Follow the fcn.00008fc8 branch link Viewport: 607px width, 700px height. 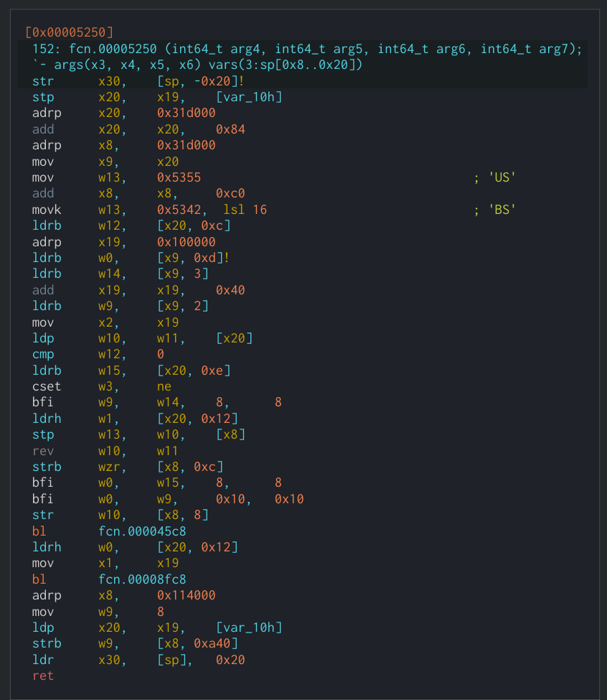pos(142,579)
